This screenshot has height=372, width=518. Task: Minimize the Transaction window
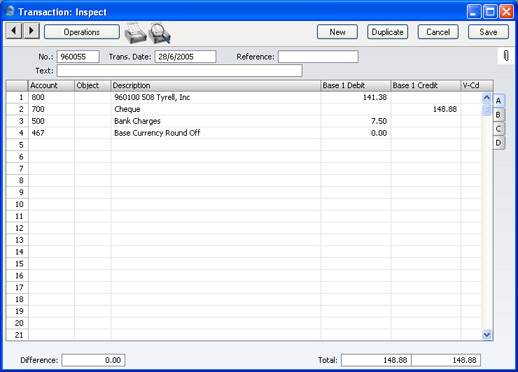click(x=474, y=12)
